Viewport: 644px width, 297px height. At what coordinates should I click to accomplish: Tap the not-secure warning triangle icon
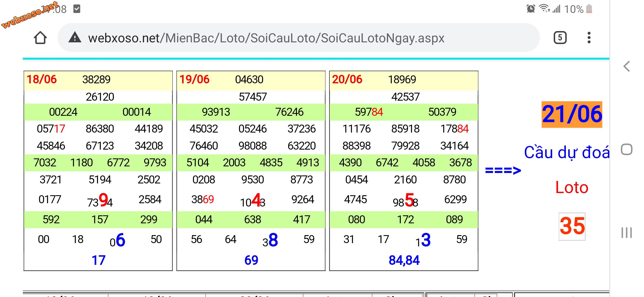pyautogui.click(x=75, y=37)
